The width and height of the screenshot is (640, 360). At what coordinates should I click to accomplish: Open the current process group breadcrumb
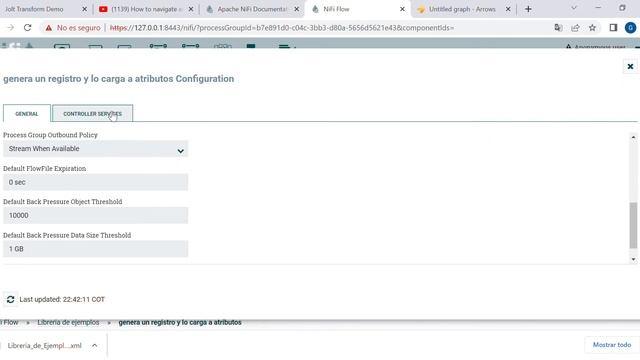180,322
